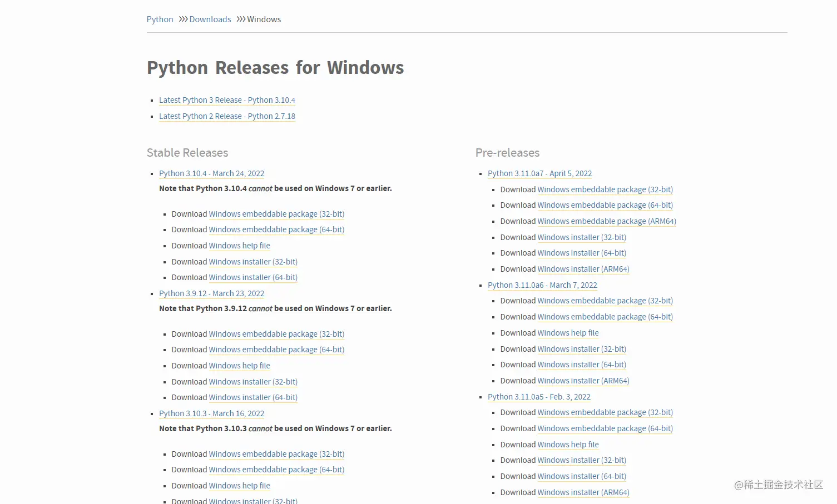Download Windows installer ARM64 for Python 3.11.0a6
This screenshot has height=504, width=837.
583,381
